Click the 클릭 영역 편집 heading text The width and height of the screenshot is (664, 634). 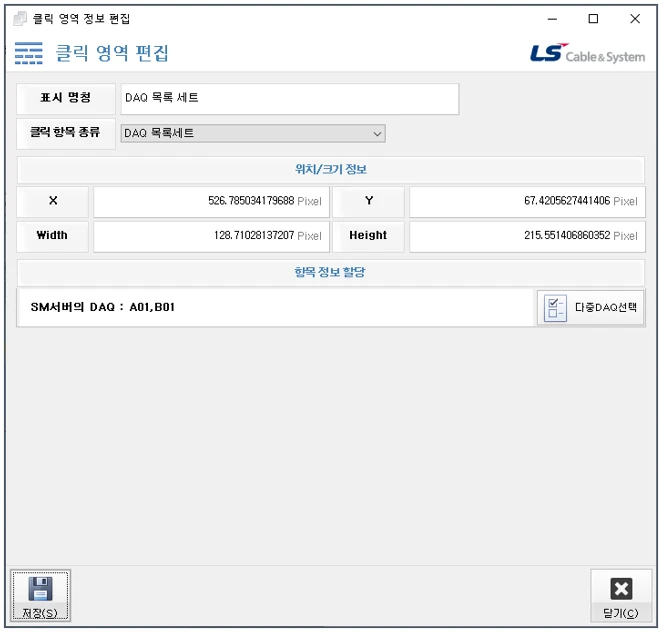(112, 53)
